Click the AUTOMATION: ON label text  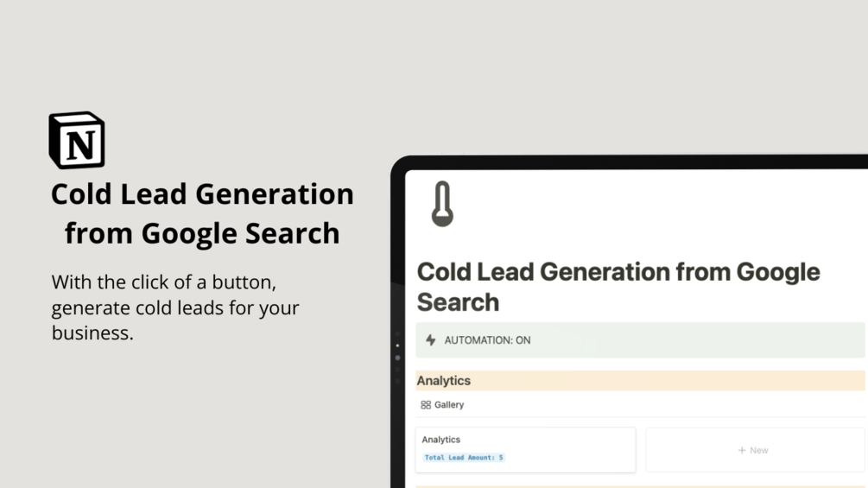coord(487,340)
